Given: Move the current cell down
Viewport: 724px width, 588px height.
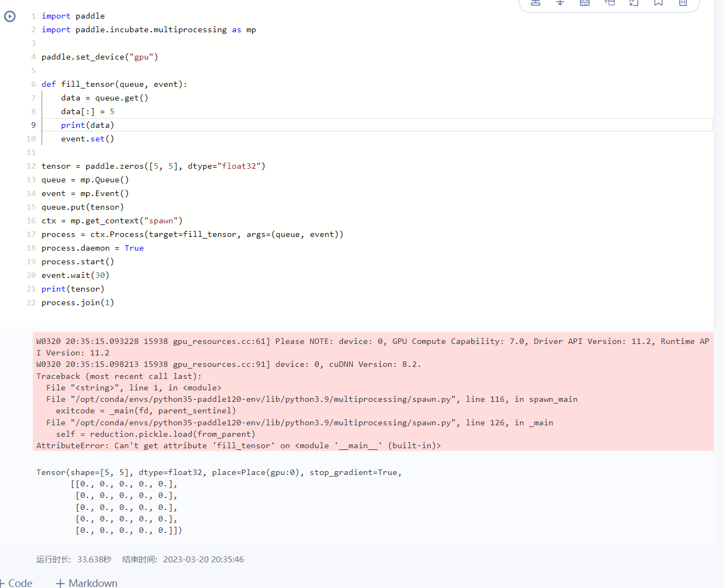Looking at the screenshot, I should point(560,4).
